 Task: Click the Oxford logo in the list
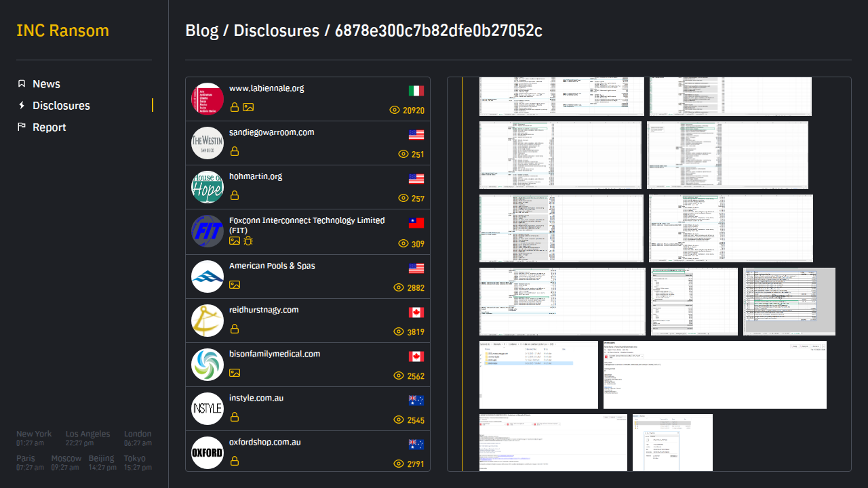(208, 453)
